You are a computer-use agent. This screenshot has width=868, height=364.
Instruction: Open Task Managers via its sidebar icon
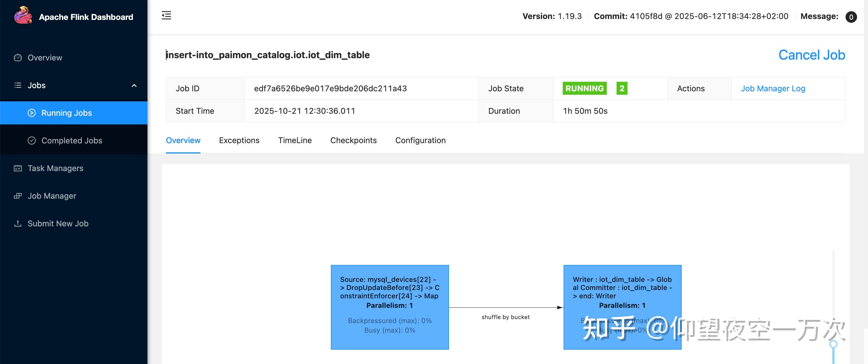[x=18, y=168]
